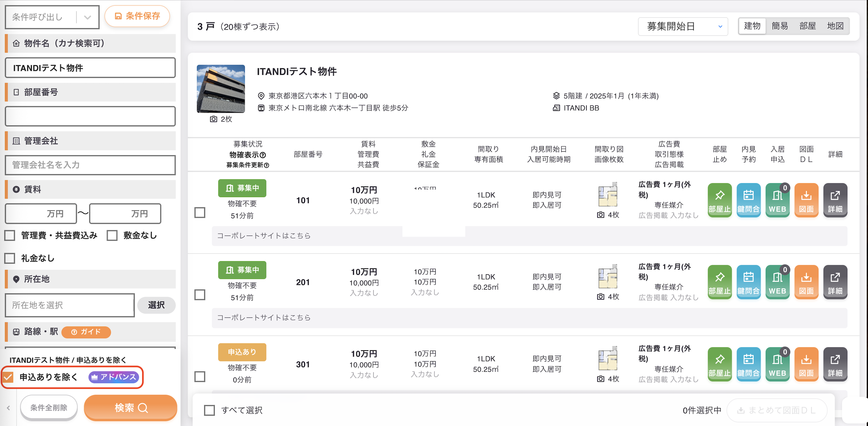Click 部屋止 button for room 201
This screenshot has width=868, height=426.
pyautogui.click(x=719, y=282)
